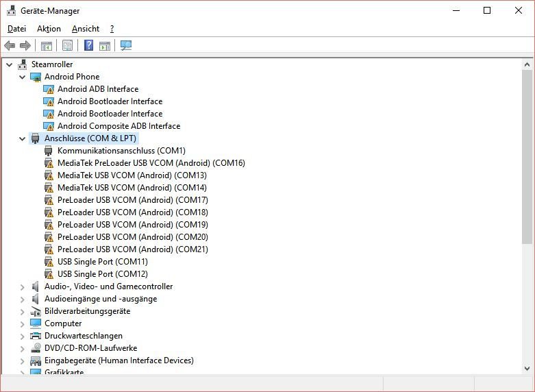Open the ? help menu

pos(112,29)
